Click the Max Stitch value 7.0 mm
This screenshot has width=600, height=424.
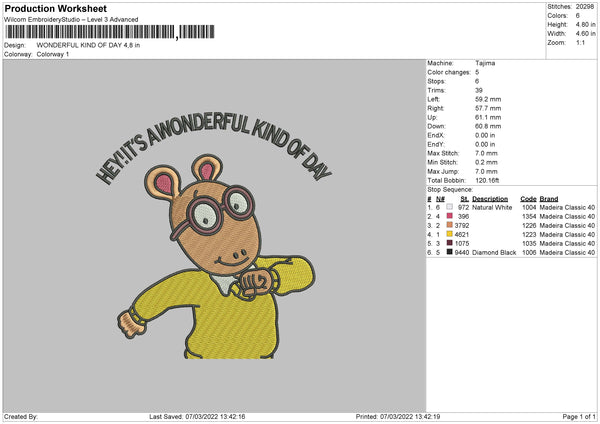tap(486, 153)
